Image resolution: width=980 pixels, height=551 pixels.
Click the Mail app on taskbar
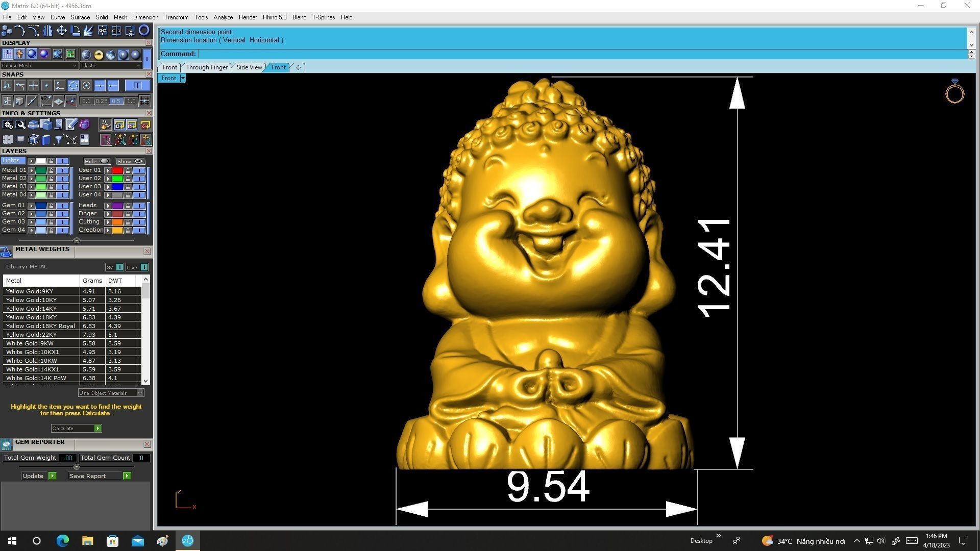(x=137, y=541)
